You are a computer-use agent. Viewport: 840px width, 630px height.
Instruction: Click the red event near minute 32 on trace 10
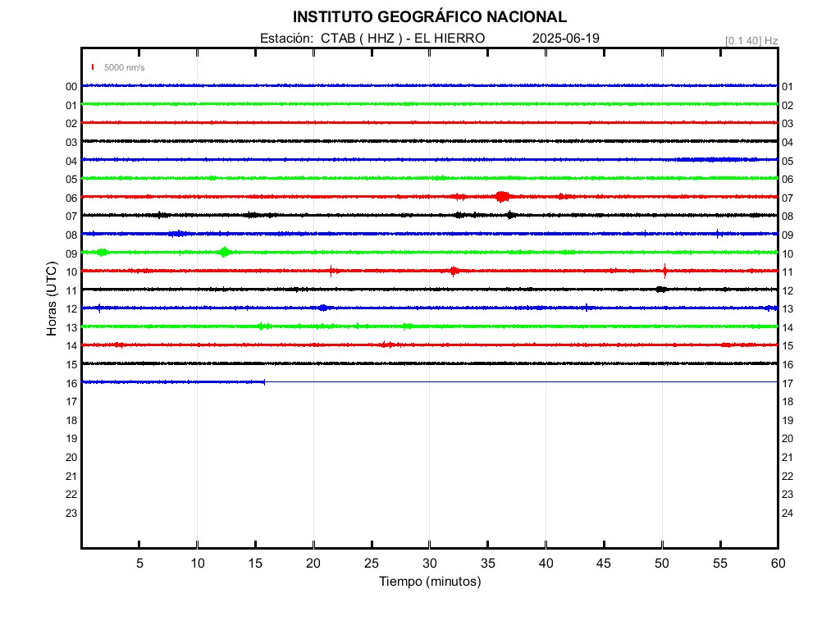coord(454,271)
